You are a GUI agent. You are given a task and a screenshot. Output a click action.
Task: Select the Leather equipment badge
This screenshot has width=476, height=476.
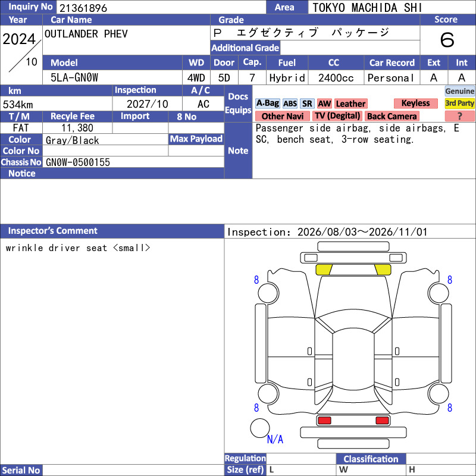click(350, 104)
